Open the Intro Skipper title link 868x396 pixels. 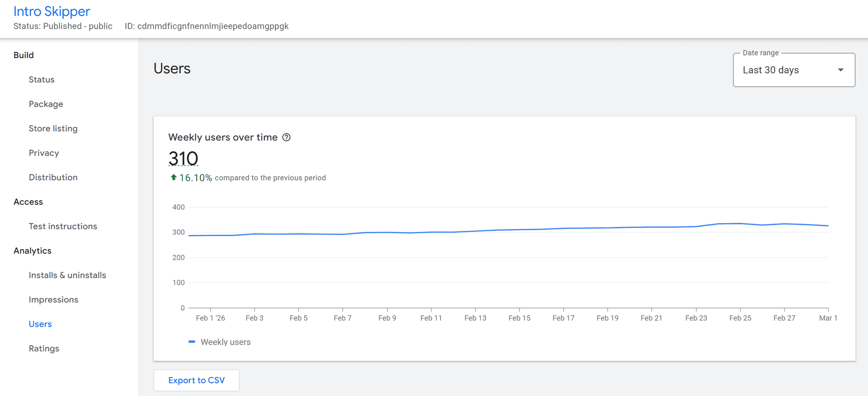52,11
